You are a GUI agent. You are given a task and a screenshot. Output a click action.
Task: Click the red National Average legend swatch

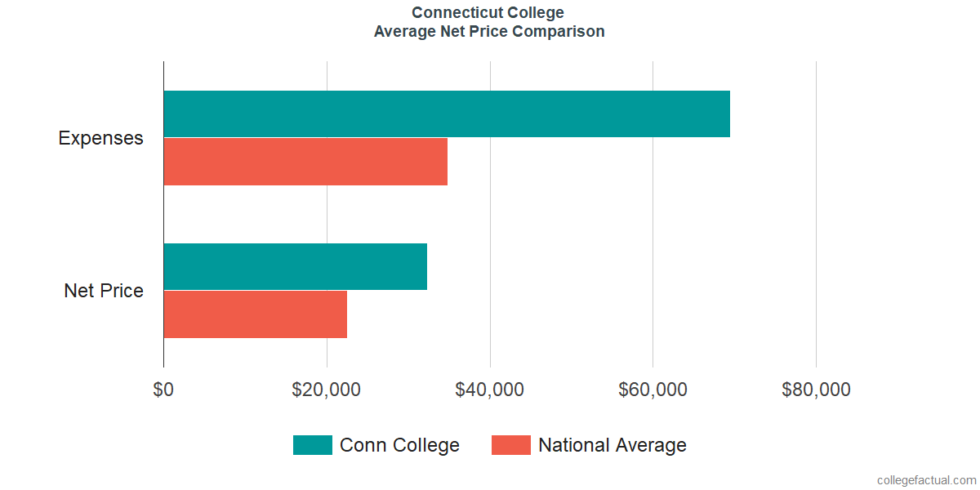click(510, 445)
